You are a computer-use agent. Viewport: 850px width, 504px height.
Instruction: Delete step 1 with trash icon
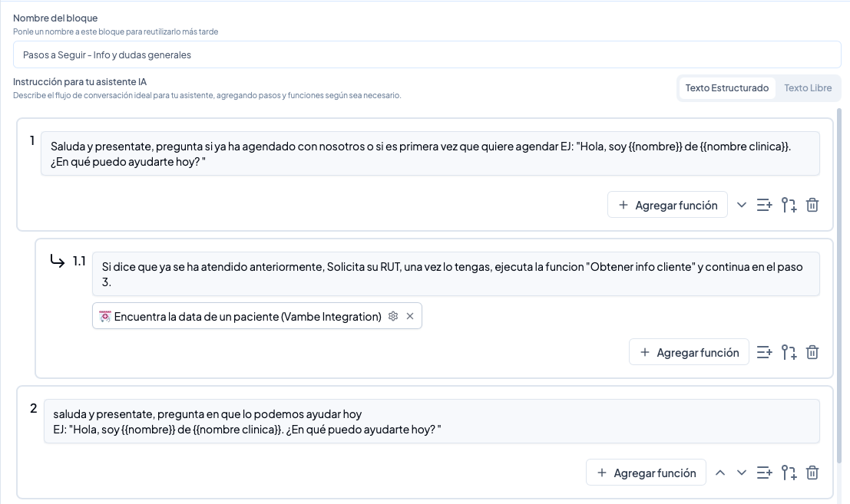812,205
